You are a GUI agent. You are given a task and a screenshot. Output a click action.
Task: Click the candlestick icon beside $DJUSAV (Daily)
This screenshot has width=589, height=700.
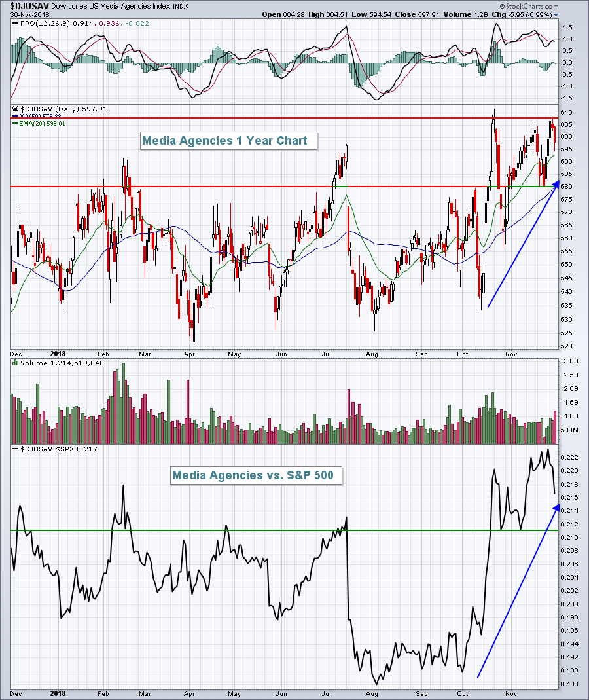(16, 109)
